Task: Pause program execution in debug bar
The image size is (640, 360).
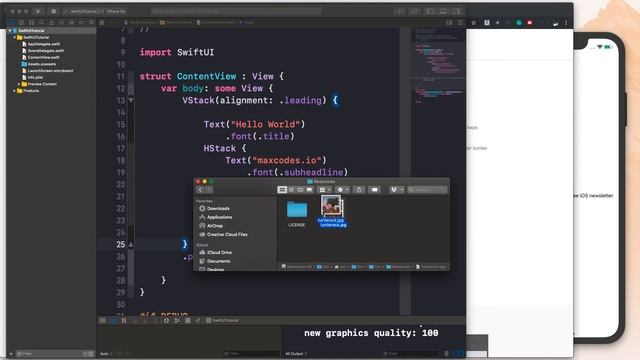Action: tap(124, 321)
